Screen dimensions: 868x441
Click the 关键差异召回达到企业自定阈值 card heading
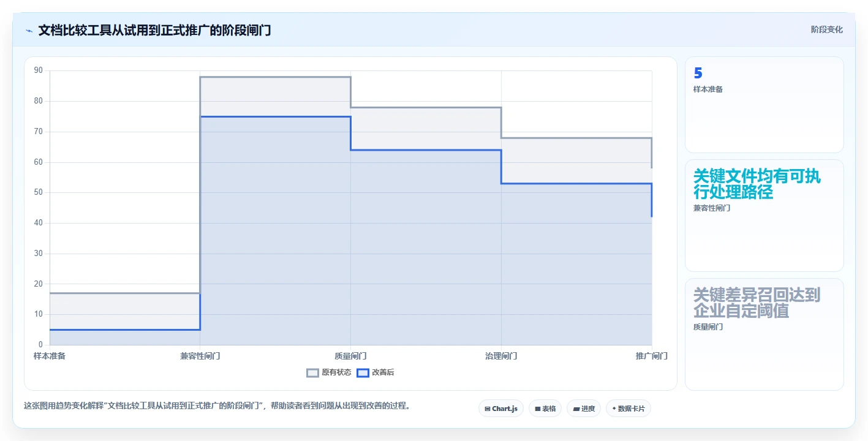[757, 303]
